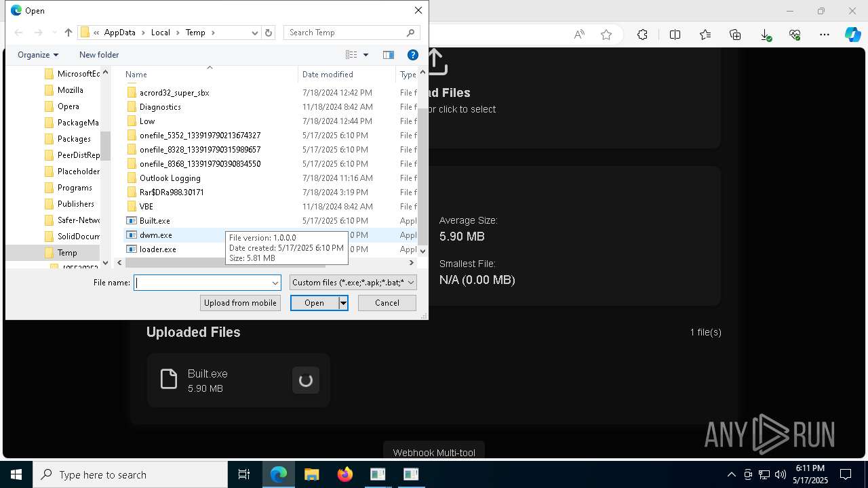This screenshot has height=488, width=868.
Task: Click Type here to search box
Action: point(130,474)
